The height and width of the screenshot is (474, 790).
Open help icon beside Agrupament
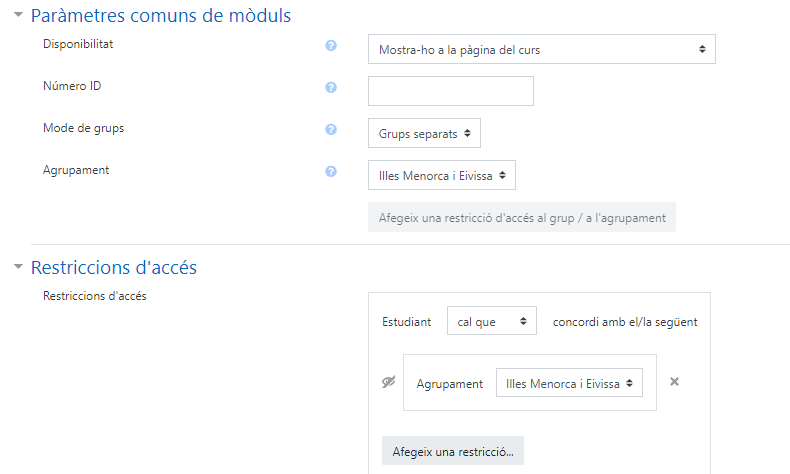(x=331, y=171)
